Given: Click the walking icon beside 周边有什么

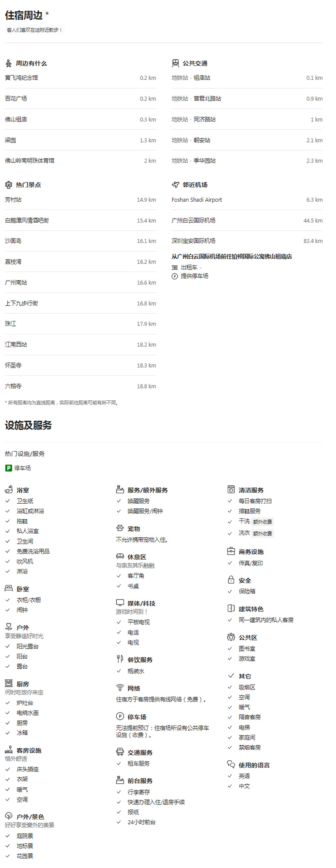Looking at the screenshot, I should (8, 63).
